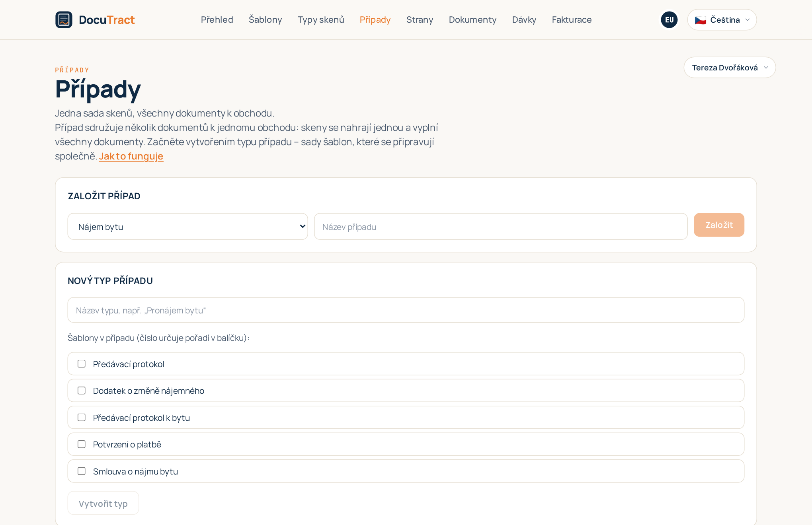Switch to the Fakturace tab

point(572,19)
